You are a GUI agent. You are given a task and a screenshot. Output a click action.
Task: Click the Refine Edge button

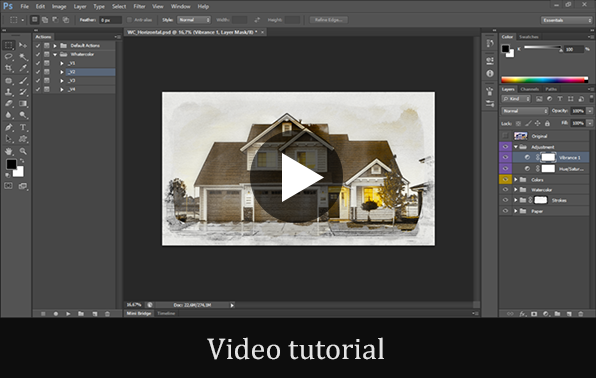coord(329,20)
